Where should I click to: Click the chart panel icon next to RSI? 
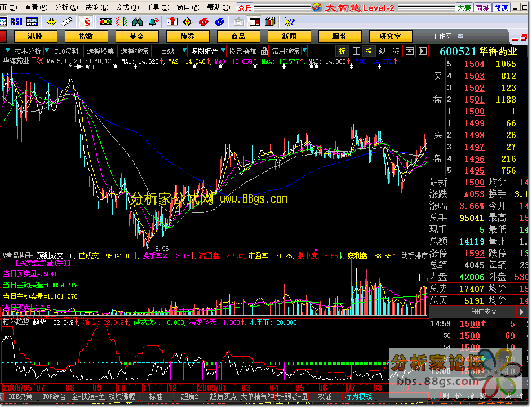(x=32, y=22)
